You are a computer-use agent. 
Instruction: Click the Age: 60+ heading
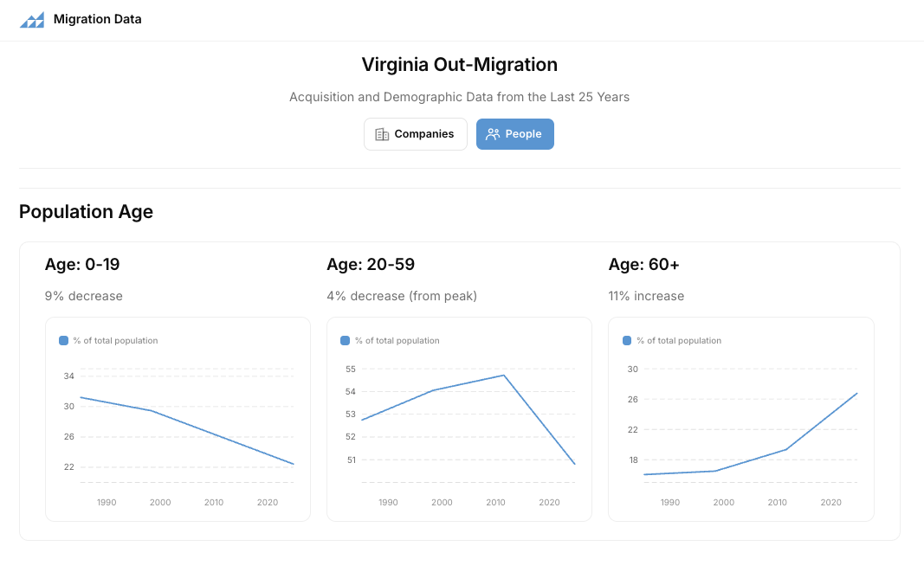point(644,264)
